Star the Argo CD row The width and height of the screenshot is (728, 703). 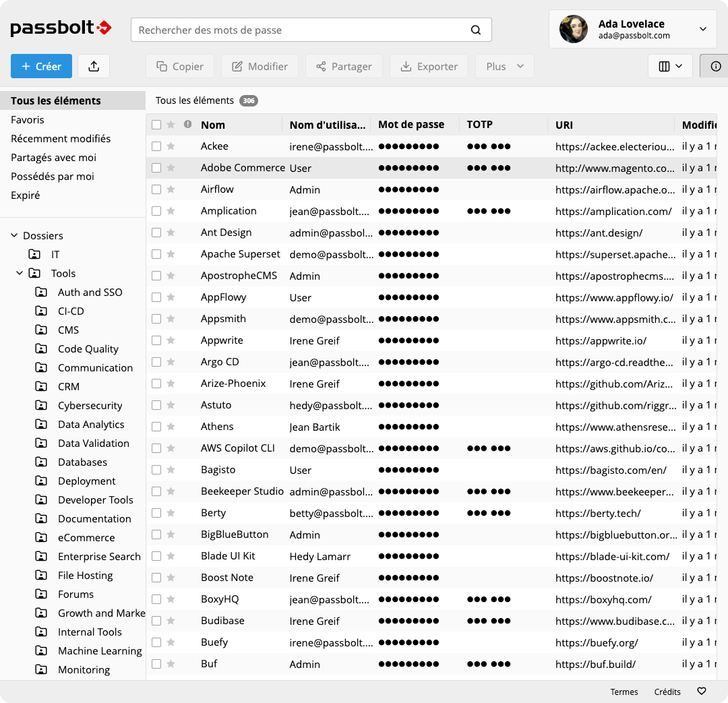coord(171,362)
